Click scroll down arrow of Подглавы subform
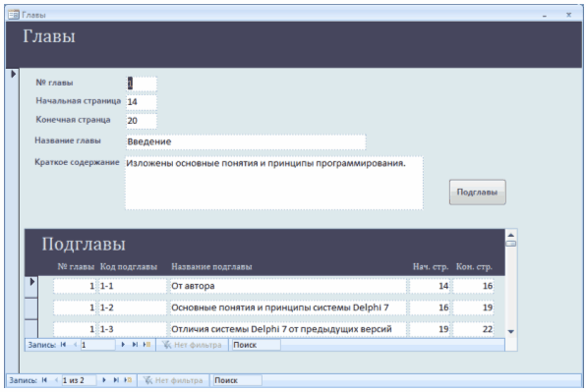This screenshot has width=586, height=392. tap(511, 331)
